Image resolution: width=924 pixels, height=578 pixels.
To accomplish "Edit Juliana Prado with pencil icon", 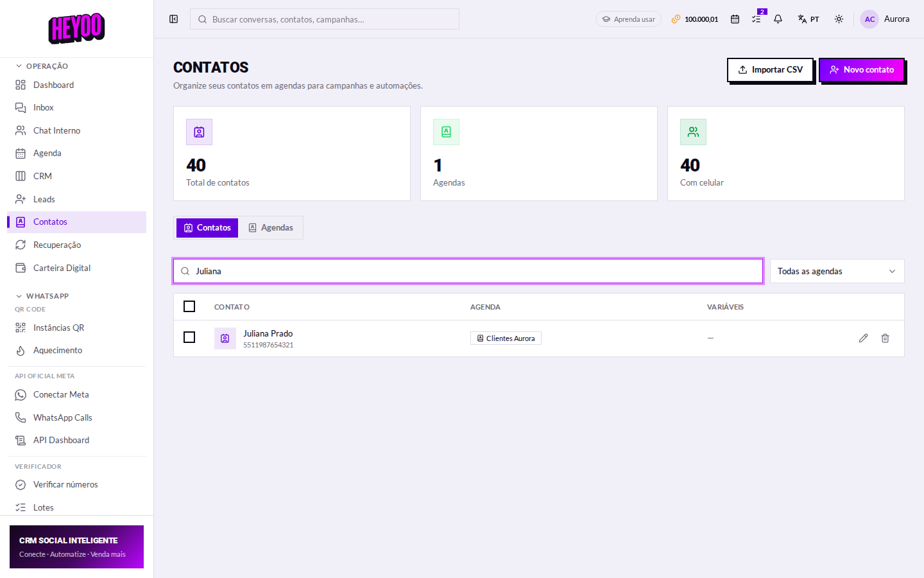I will [863, 338].
